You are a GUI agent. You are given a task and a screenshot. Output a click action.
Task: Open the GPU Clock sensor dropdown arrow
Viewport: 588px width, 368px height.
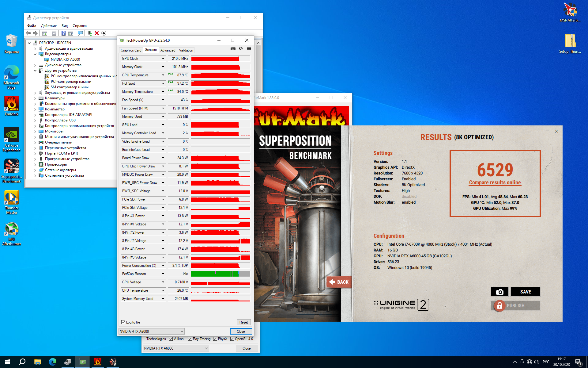[x=163, y=59]
